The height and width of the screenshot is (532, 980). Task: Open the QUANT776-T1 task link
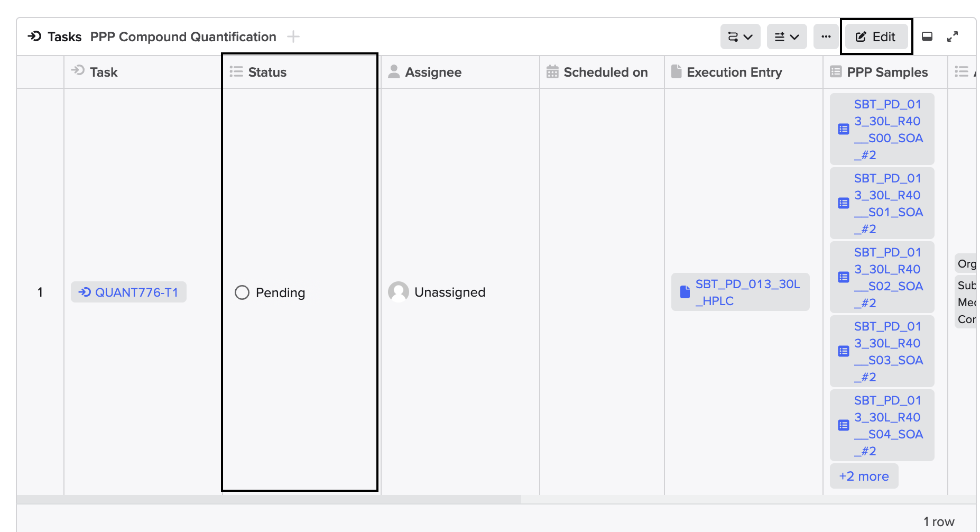[128, 292]
